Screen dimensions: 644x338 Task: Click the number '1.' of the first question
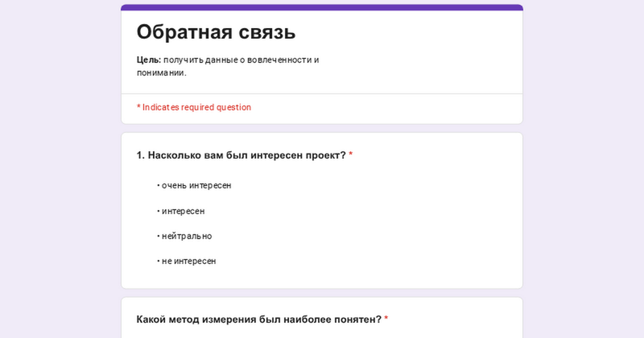pos(141,155)
